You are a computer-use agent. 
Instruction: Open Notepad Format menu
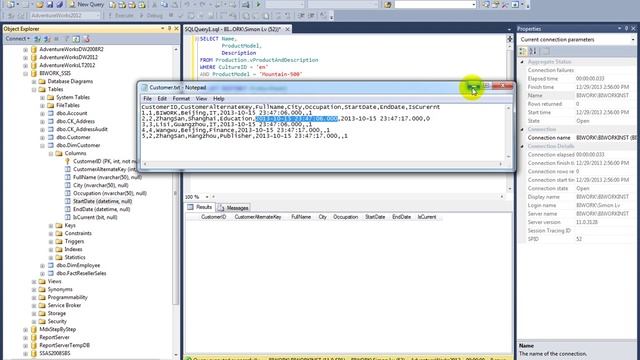(181, 99)
